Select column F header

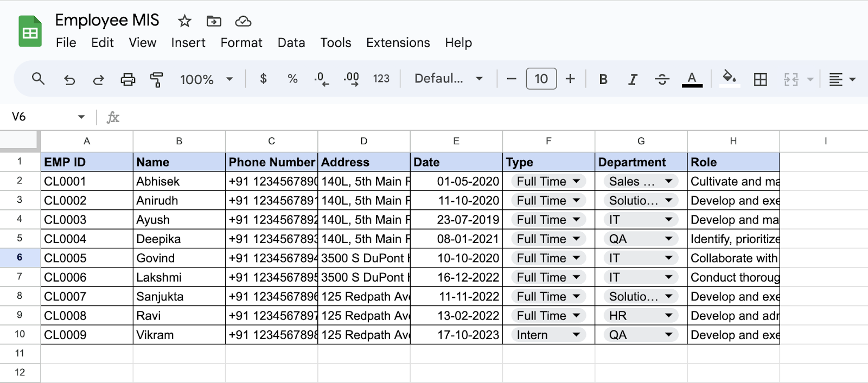click(x=548, y=141)
